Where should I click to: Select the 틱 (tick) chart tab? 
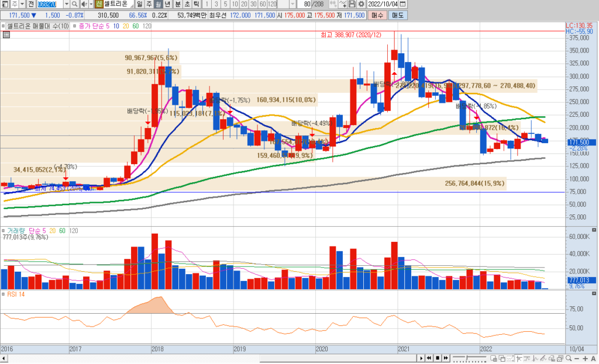(x=196, y=4)
